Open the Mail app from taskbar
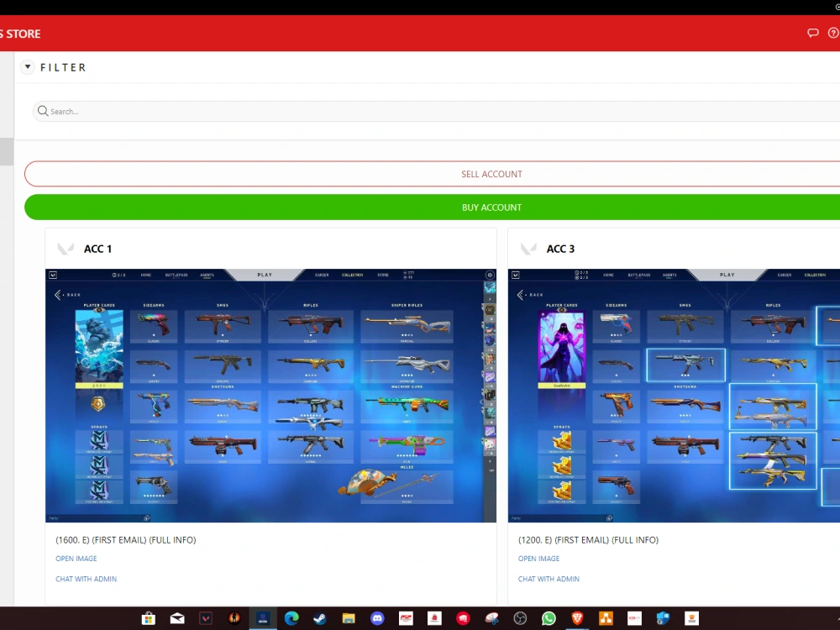 pos(177,618)
